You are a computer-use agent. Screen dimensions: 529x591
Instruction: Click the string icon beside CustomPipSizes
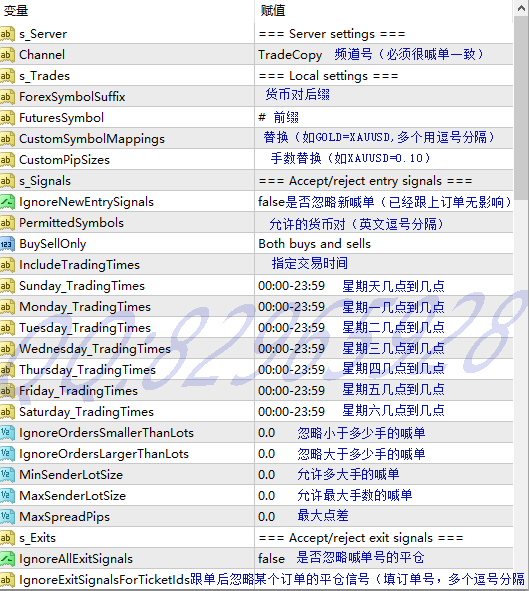click(x=7, y=160)
